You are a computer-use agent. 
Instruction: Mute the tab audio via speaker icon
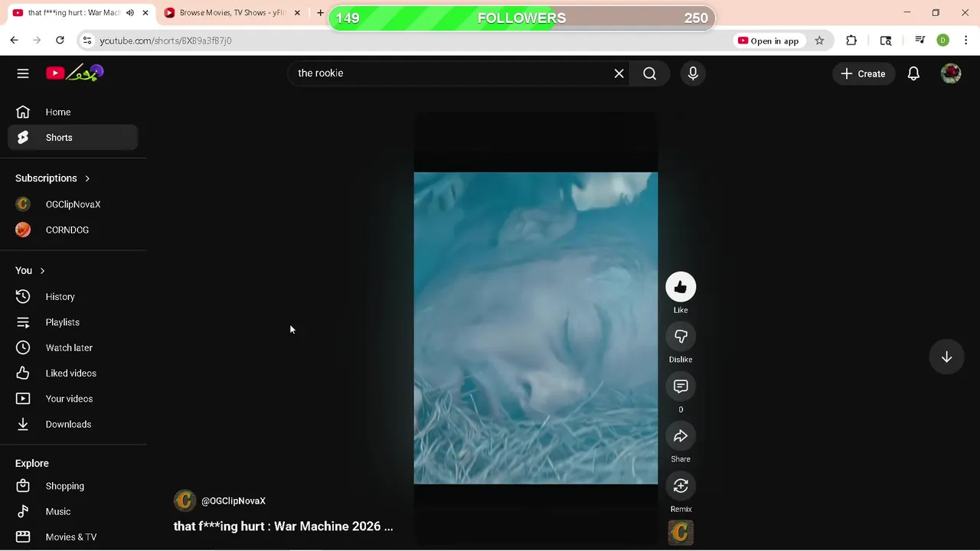point(130,13)
